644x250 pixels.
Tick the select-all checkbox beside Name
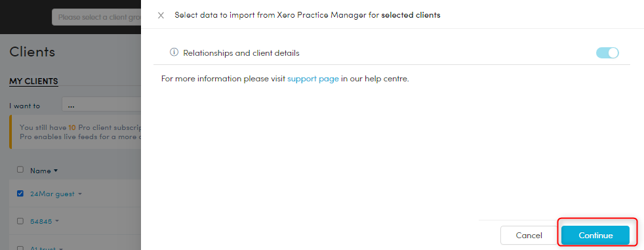click(20, 170)
